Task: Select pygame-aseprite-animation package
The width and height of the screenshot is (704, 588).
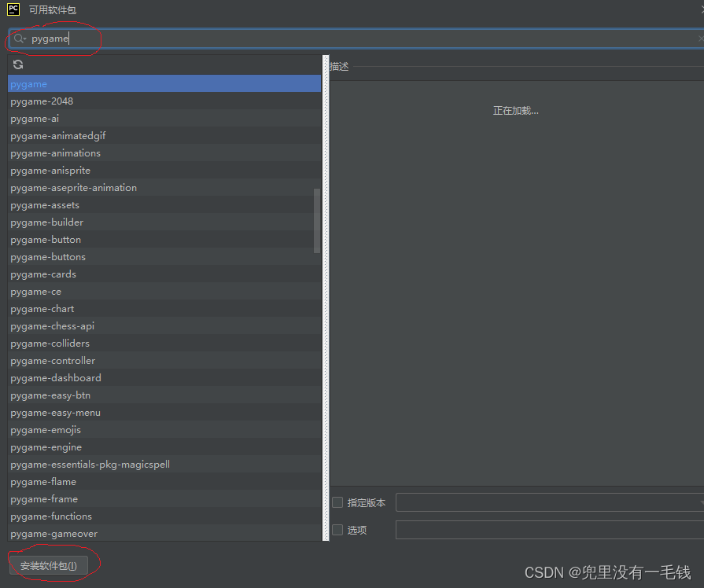Action: pos(164,188)
